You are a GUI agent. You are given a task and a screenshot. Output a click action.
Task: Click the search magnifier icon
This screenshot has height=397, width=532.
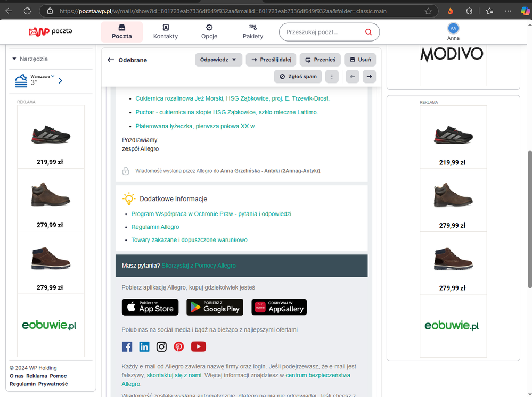coord(368,32)
